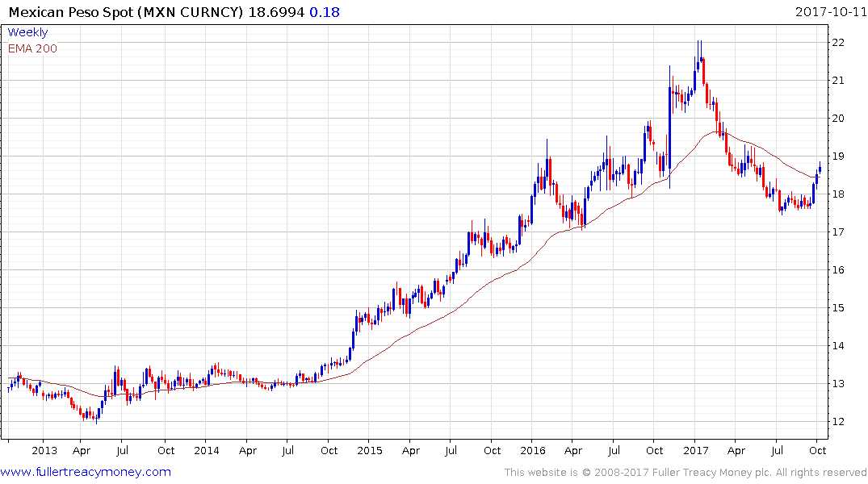Click the latest October 2017 candle
The height and width of the screenshot is (484, 868).
pyautogui.click(x=820, y=169)
